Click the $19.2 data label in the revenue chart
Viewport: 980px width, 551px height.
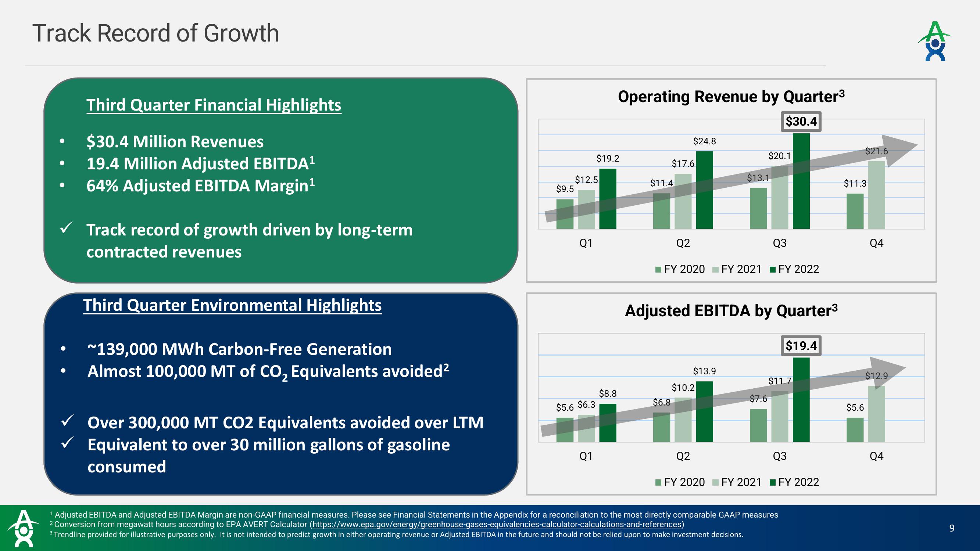click(x=608, y=159)
